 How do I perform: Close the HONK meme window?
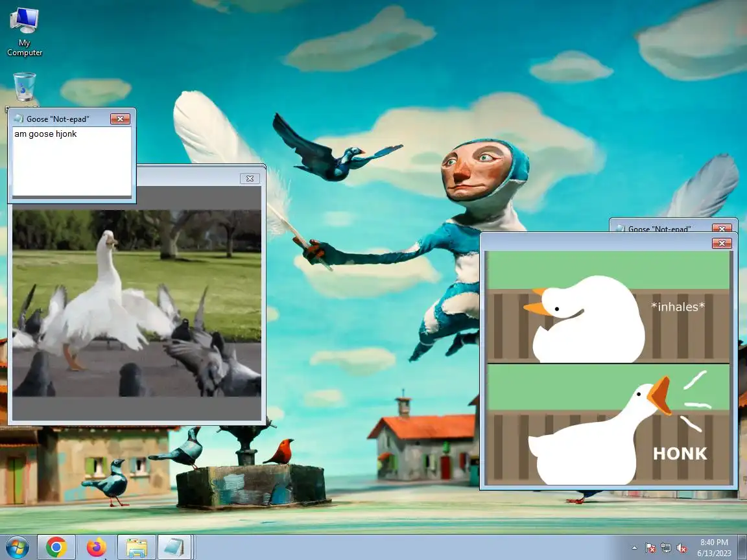tap(722, 243)
